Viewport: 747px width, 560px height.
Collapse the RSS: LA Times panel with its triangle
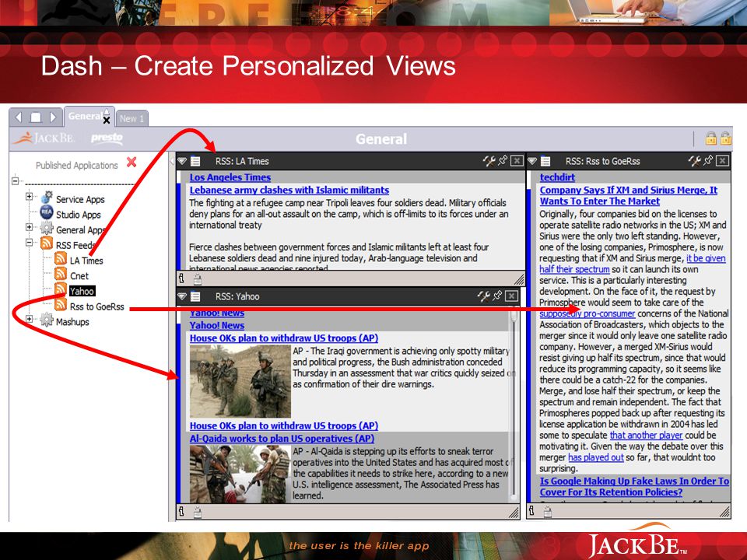point(182,162)
